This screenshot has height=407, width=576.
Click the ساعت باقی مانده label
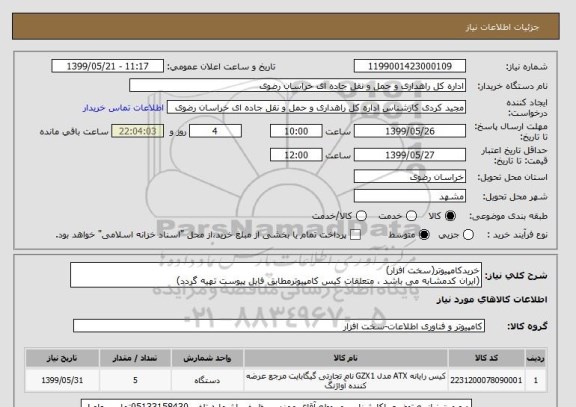(x=74, y=132)
